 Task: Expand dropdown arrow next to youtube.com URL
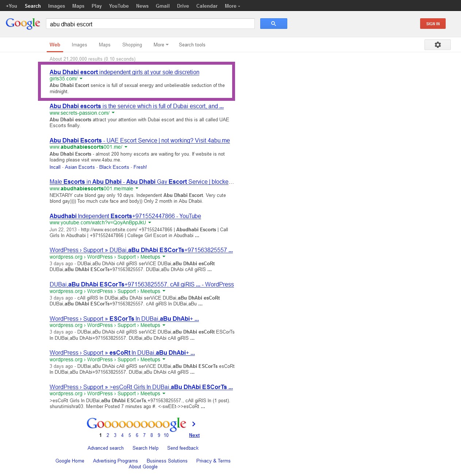click(x=150, y=222)
